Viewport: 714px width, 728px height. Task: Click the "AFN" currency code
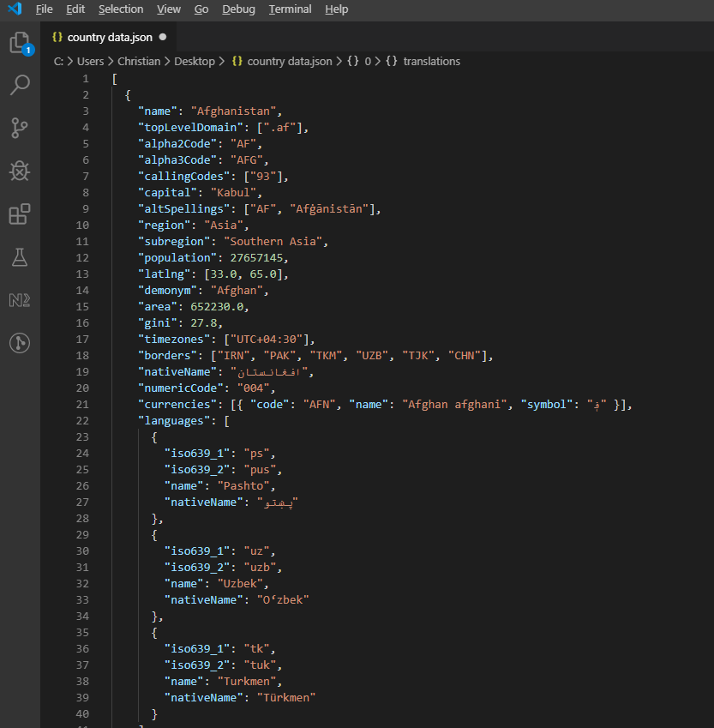(319, 405)
